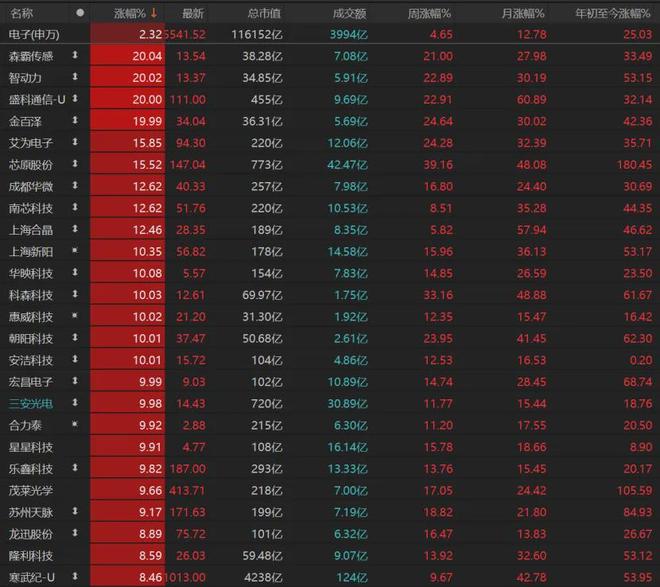Click the star marker next to 惠威科技

pos(74,316)
